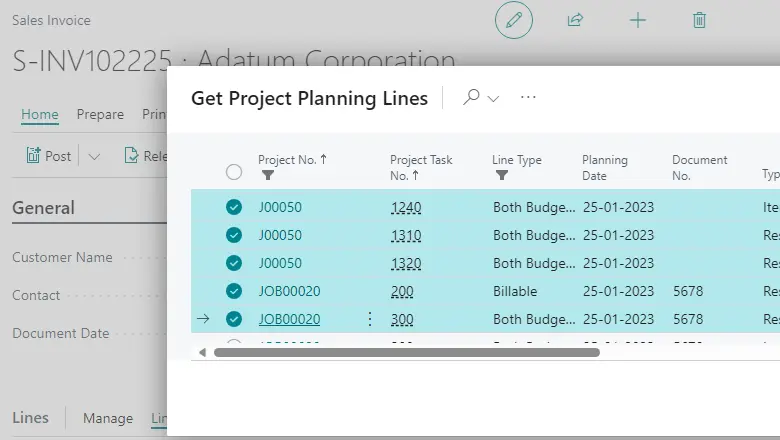Screen dimensions: 780x440
Task: Sort by the Project Task No. column header
Action: [421, 167]
